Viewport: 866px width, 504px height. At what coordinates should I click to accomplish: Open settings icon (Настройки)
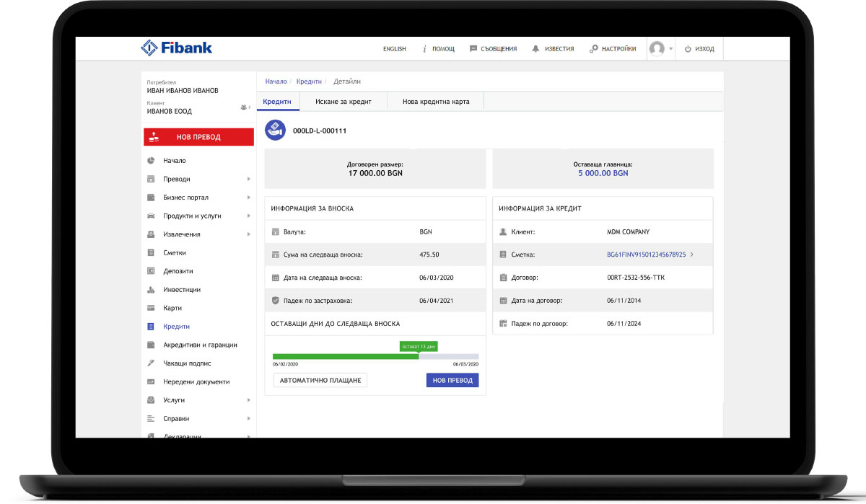point(594,49)
